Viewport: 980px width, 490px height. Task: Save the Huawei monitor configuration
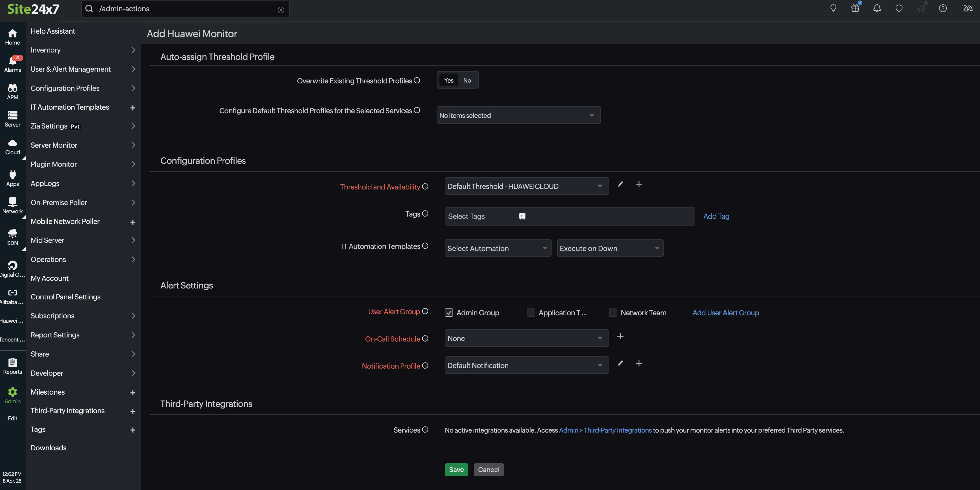click(456, 469)
